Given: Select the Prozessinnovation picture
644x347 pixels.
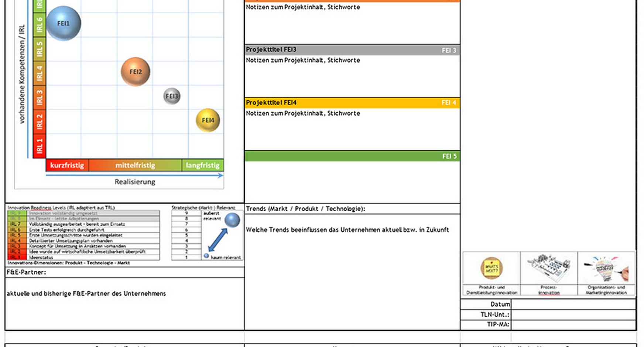Looking at the screenshot, I should 549,268.
